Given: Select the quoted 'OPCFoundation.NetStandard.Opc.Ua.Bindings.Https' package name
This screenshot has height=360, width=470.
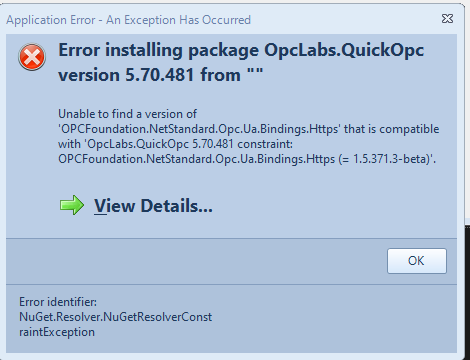Looking at the screenshot, I should [199, 129].
